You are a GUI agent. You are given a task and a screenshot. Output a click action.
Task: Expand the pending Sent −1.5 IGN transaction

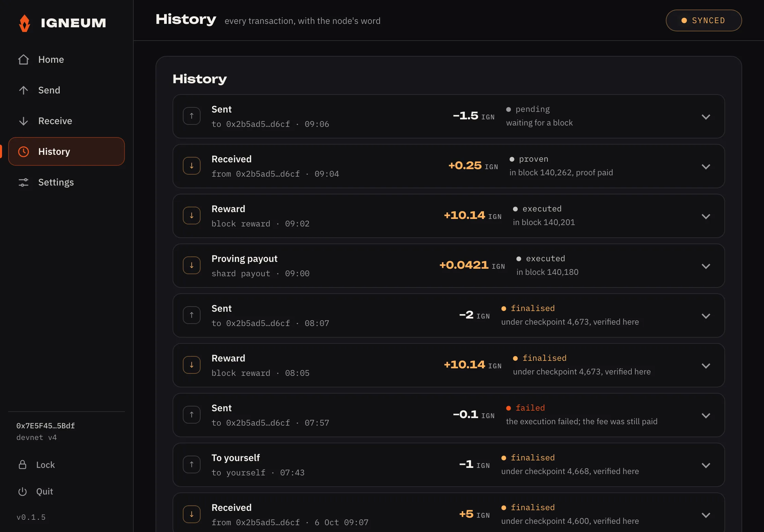(x=706, y=117)
